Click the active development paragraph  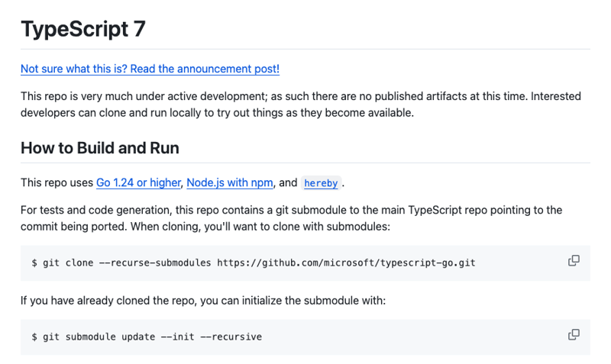click(x=300, y=105)
